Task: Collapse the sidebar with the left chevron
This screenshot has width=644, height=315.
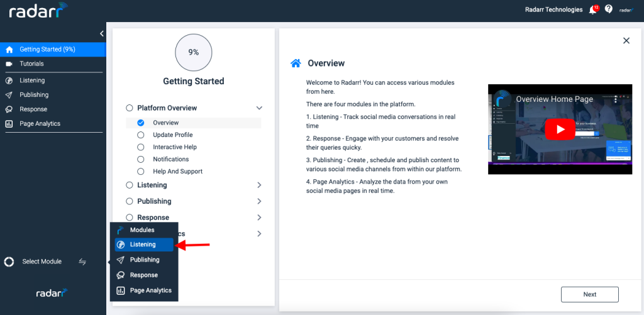Action: coord(102,34)
